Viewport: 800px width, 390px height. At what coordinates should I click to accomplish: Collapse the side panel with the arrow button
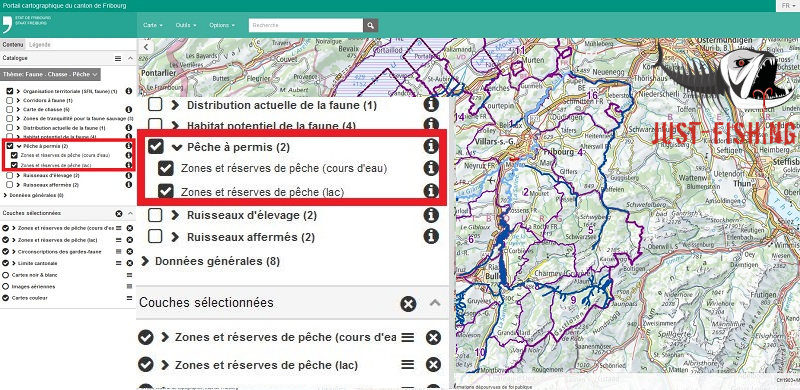pyautogui.click(x=146, y=47)
